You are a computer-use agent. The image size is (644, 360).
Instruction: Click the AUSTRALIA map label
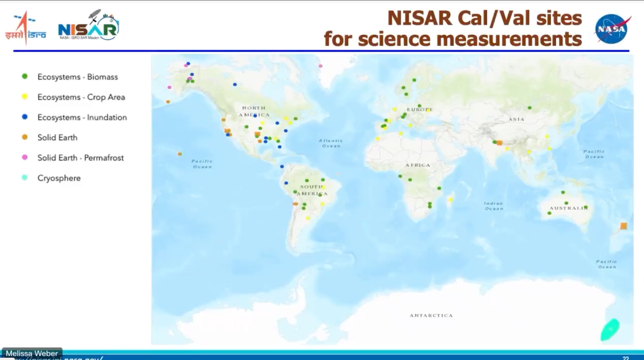569,208
